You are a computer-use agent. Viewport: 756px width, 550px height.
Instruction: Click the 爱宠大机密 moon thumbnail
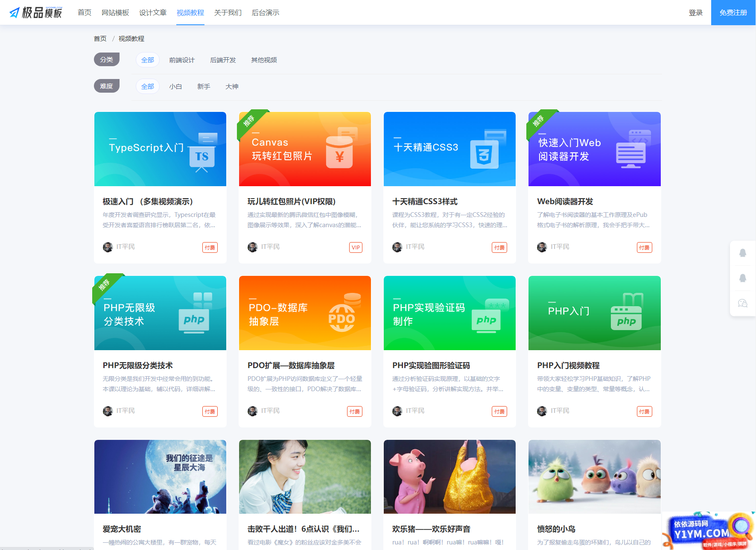click(160, 477)
